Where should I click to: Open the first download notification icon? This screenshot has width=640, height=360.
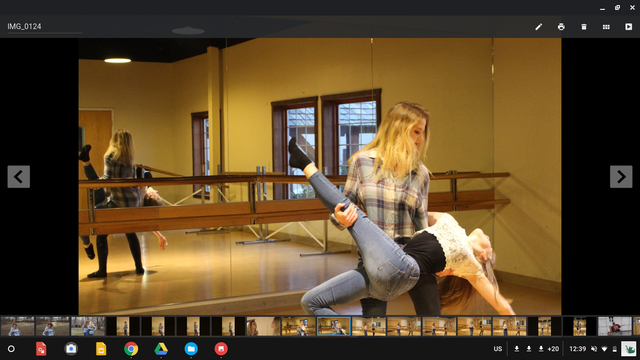516,349
